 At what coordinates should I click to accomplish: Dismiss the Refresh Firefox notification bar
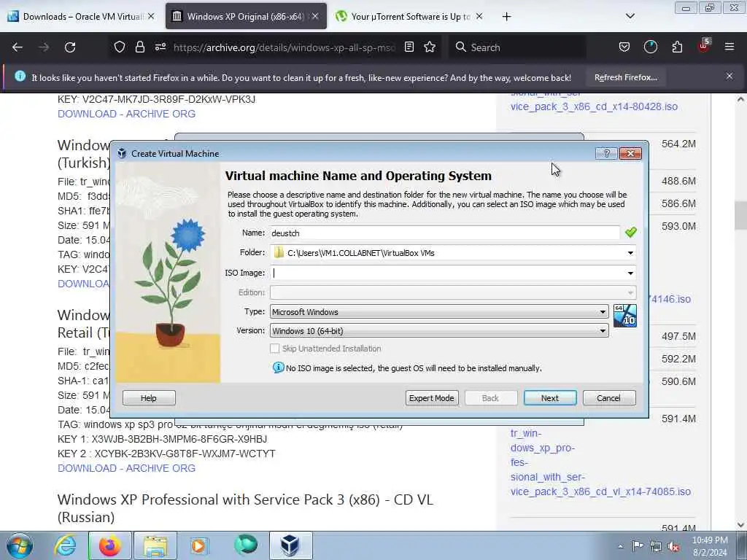[x=729, y=76]
